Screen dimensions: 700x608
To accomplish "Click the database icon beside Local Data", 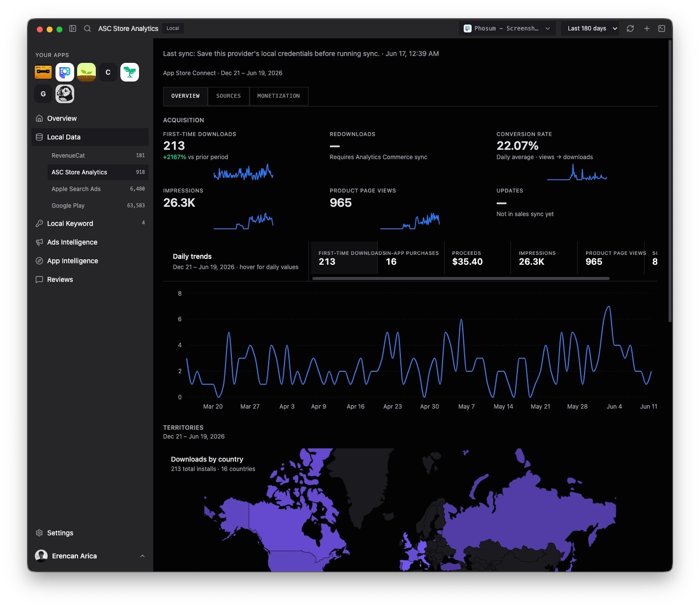I will tap(39, 137).
